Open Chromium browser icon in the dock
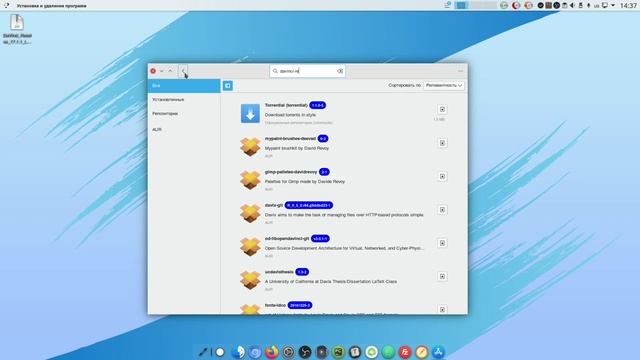640x360 pixels. 255,352
